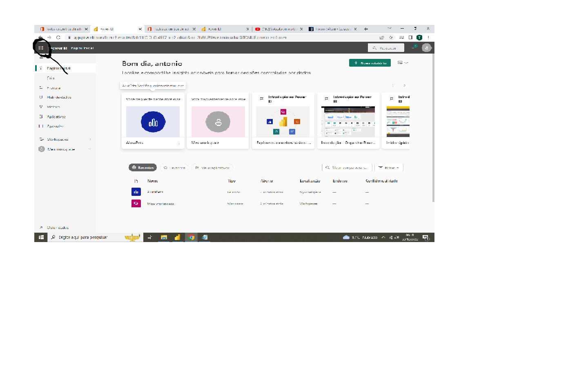Open Chrome from the taskbar
Image resolution: width=588 pixels, height=368 pixels.
tap(191, 237)
